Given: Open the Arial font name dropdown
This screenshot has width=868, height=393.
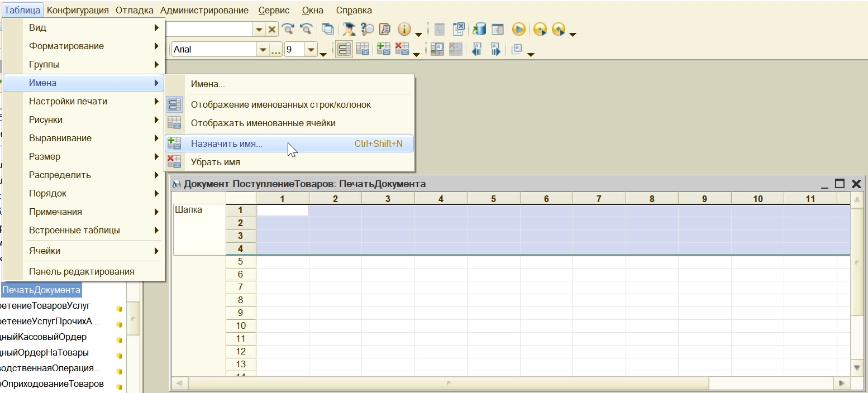Looking at the screenshot, I should (263, 50).
